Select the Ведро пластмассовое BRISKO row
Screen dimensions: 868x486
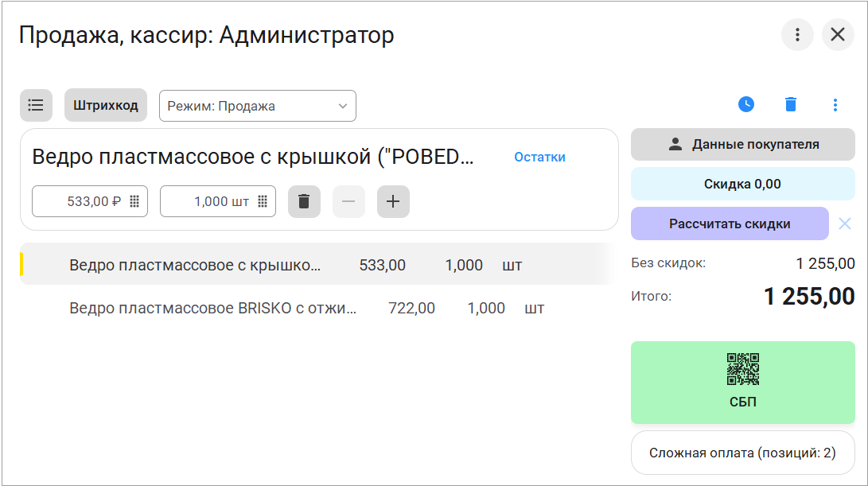pos(317,308)
